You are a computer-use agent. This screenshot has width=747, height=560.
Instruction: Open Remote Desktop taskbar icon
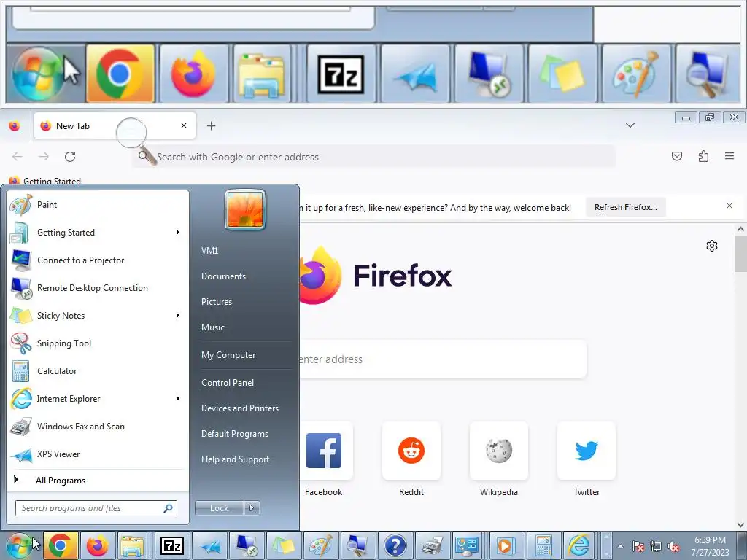coord(247,545)
